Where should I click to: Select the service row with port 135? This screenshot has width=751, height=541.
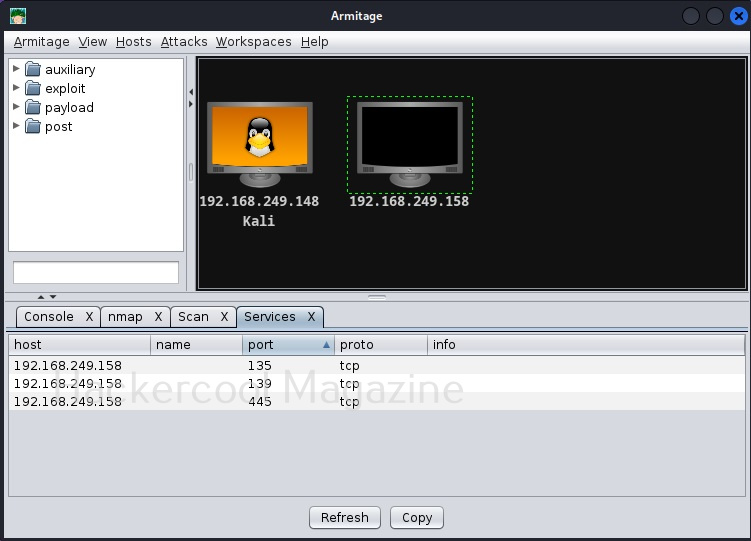(x=376, y=365)
